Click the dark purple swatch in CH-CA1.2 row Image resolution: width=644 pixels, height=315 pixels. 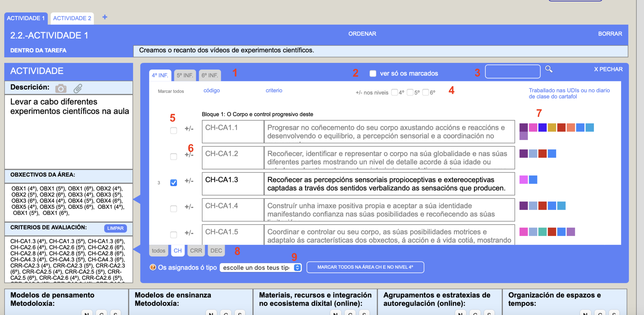524,154
